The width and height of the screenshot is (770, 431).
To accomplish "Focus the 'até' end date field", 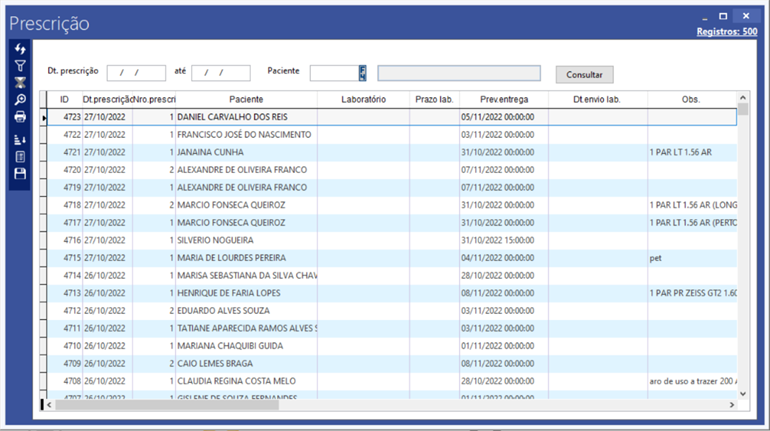I will [220, 73].
